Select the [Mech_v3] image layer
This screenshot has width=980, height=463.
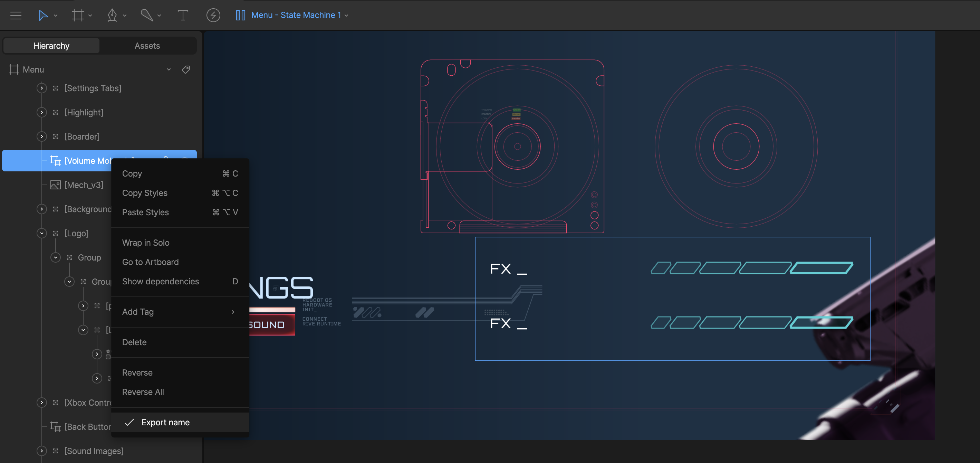[x=84, y=185]
